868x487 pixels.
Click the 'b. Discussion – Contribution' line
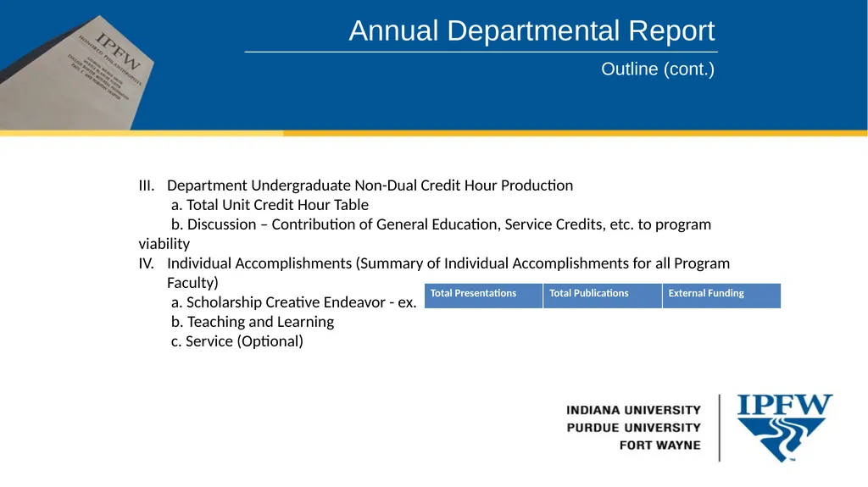441,224
